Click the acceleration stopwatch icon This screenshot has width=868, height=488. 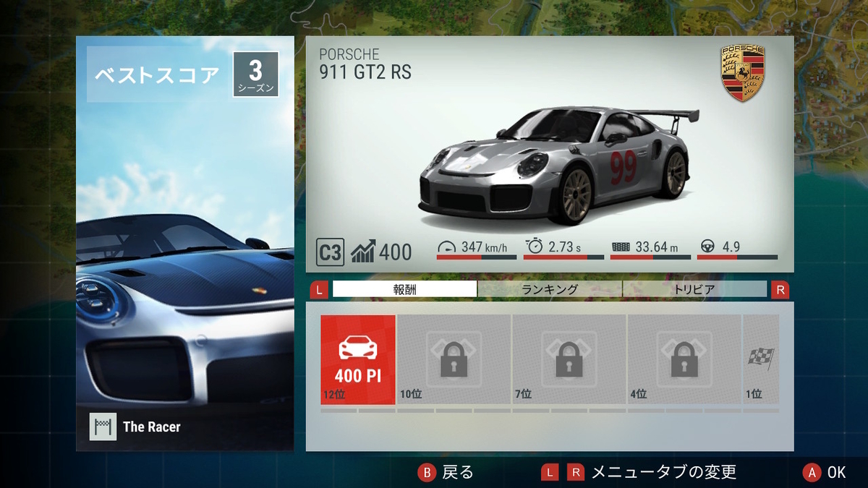click(x=535, y=246)
